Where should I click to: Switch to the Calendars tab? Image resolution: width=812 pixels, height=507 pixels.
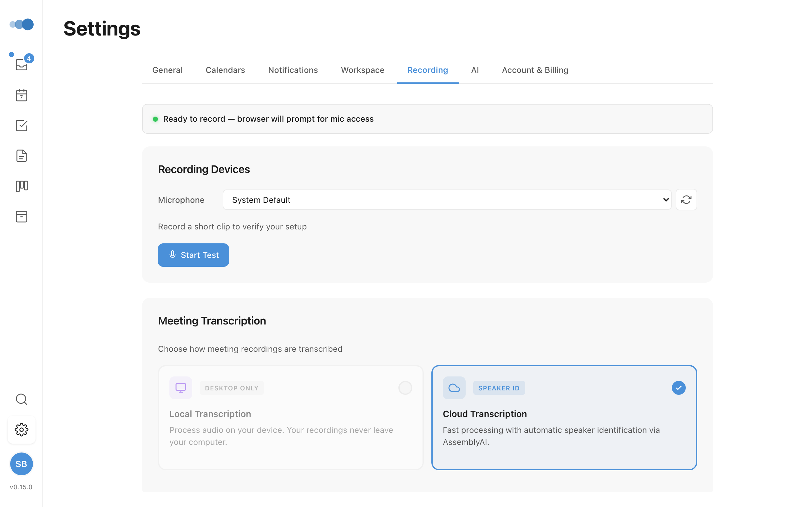pyautogui.click(x=225, y=70)
